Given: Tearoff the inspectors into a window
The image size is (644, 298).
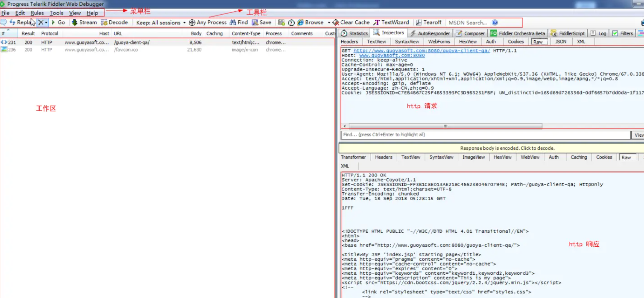Looking at the screenshot, I should pyautogui.click(x=429, y=23).
